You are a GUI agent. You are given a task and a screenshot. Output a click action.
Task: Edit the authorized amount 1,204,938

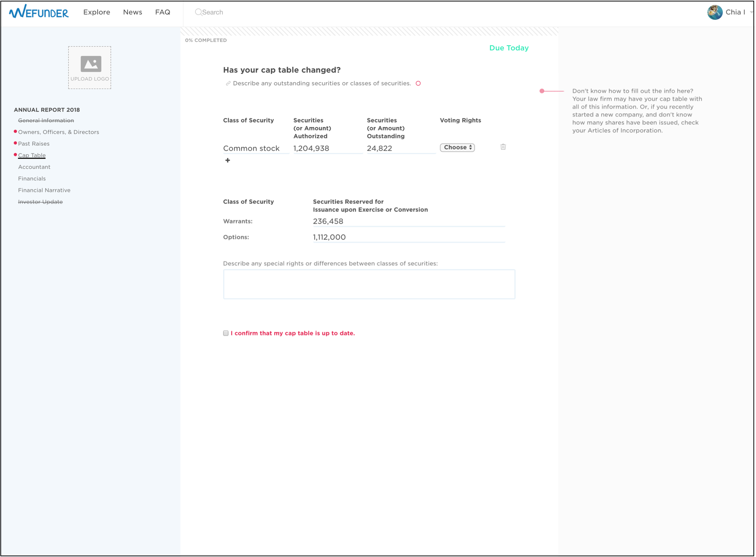(328, 148)
